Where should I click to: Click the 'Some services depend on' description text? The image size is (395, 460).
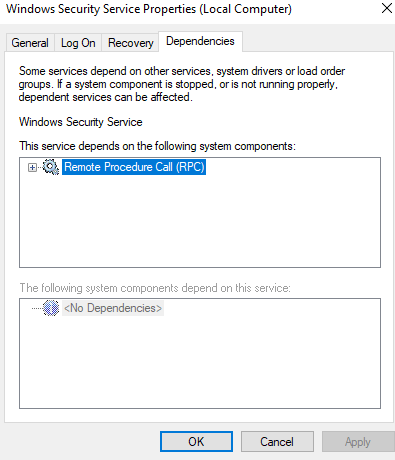[x=182, y=84]
